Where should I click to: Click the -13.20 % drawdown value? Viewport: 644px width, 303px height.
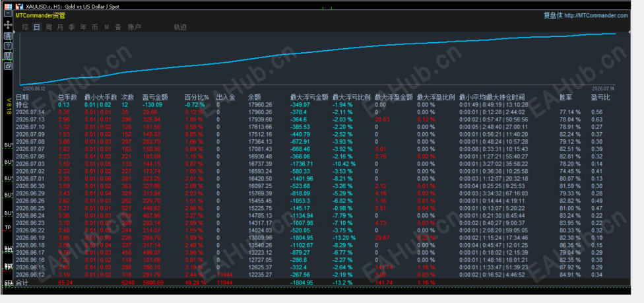point(344,238)
